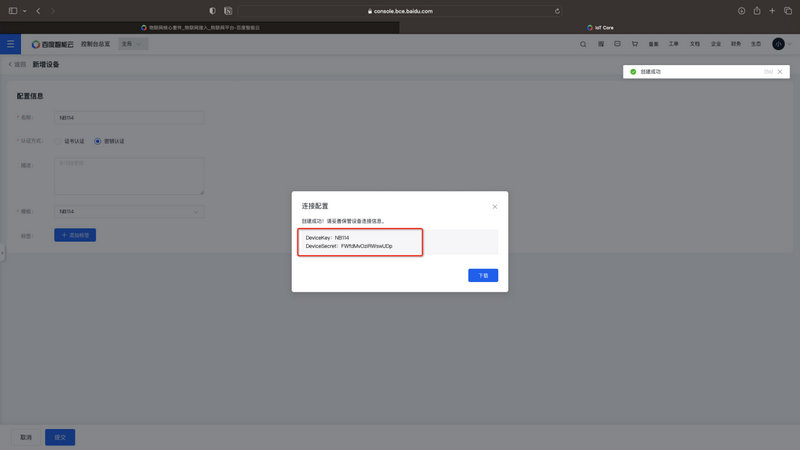Open Safari's sidebar dropdown chevron

23,10
